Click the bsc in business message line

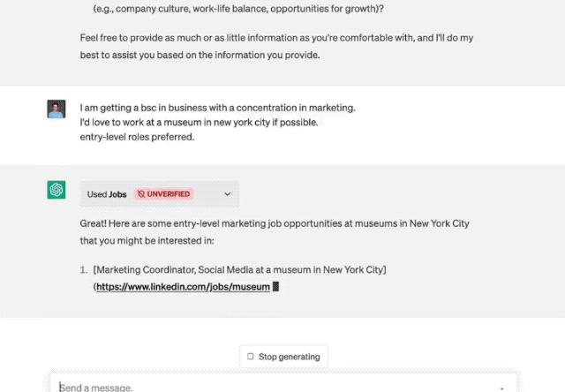[218, 108]
